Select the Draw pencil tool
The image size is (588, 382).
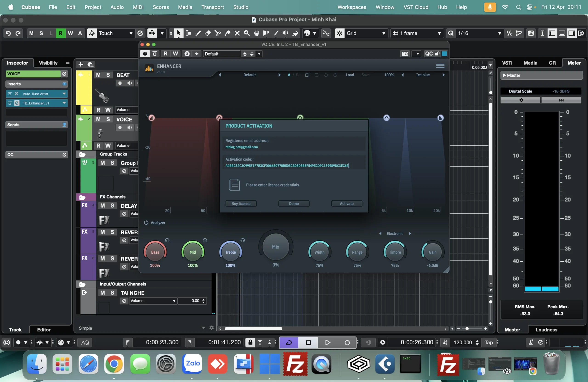(x=198, y=33)
